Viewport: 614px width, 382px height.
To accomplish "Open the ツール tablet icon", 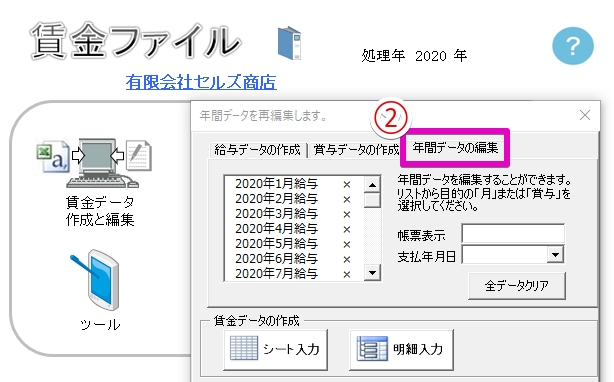I will tap(97, 280).
